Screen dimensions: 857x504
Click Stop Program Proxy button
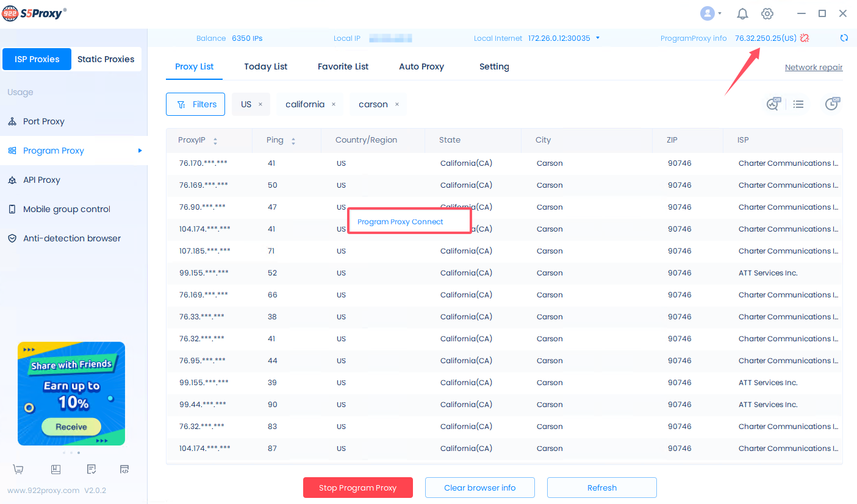[x=358, y=488]
